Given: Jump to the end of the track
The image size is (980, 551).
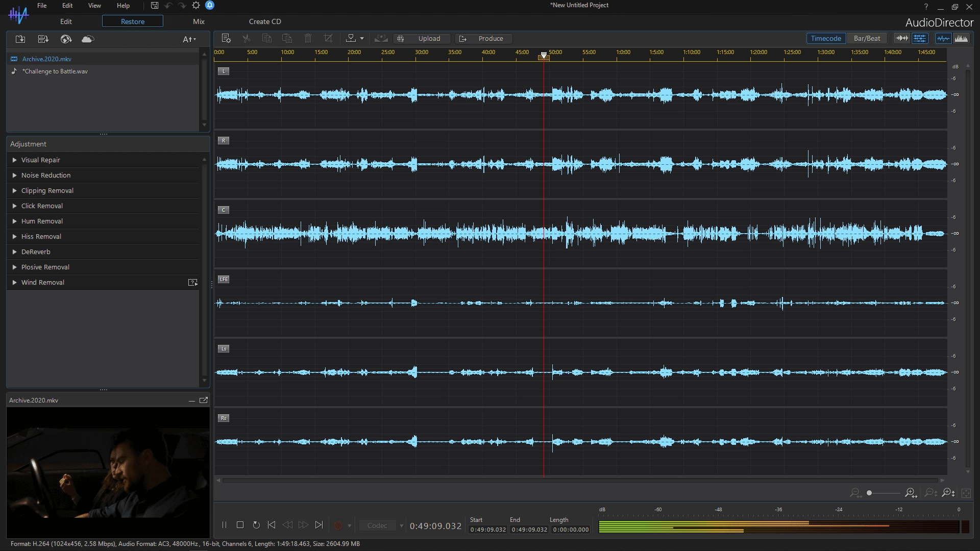Looking at the screenshot, I should 319,525.
